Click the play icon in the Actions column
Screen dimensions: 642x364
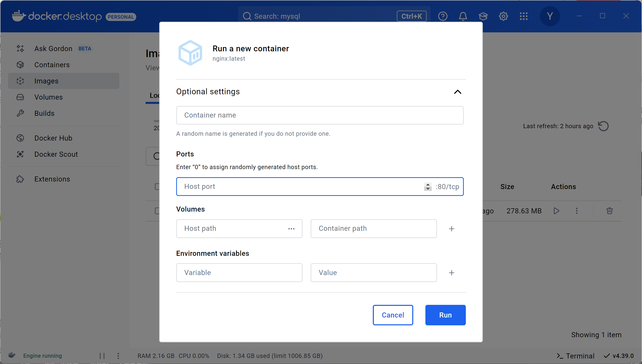(x=556, y=211)
